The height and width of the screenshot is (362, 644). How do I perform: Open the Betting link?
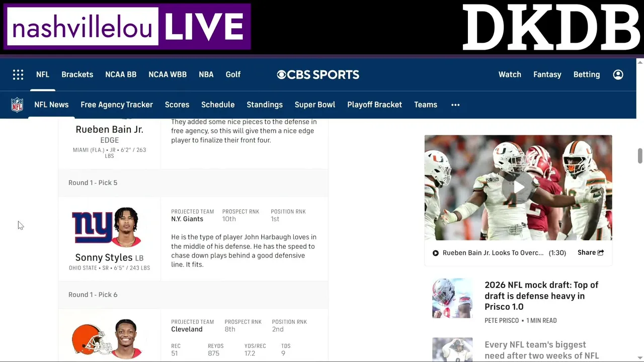click(587, 74)
